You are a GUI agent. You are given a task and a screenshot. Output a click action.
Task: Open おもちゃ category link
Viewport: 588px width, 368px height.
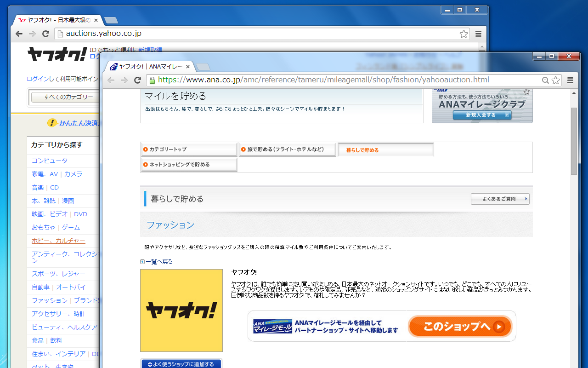[44, 227]
